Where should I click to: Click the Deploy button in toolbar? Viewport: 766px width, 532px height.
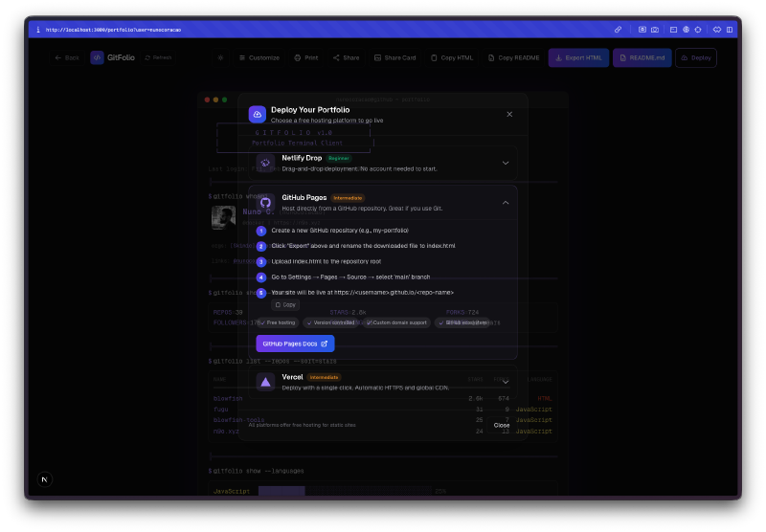(x=696, y=57)
